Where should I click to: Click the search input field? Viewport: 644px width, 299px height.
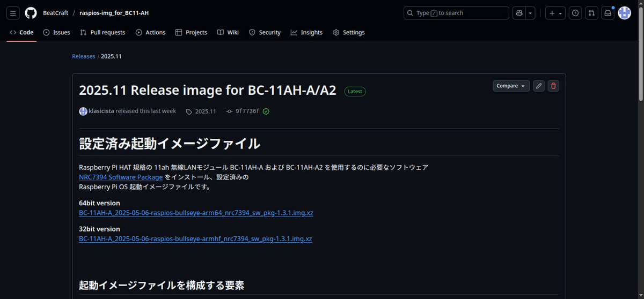click(x=456, y=13)
